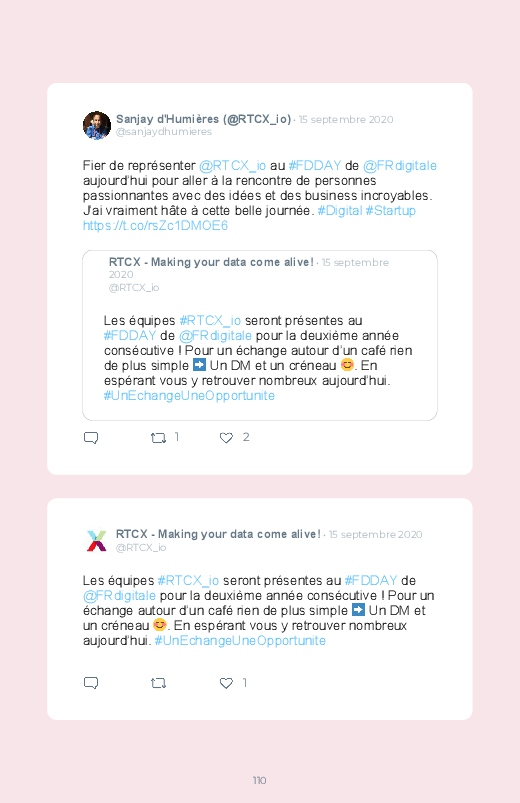Open the @sanjaydhumieres handle
Image resolution: width=520 pixels, height=803 pixels.
[164, 132]
